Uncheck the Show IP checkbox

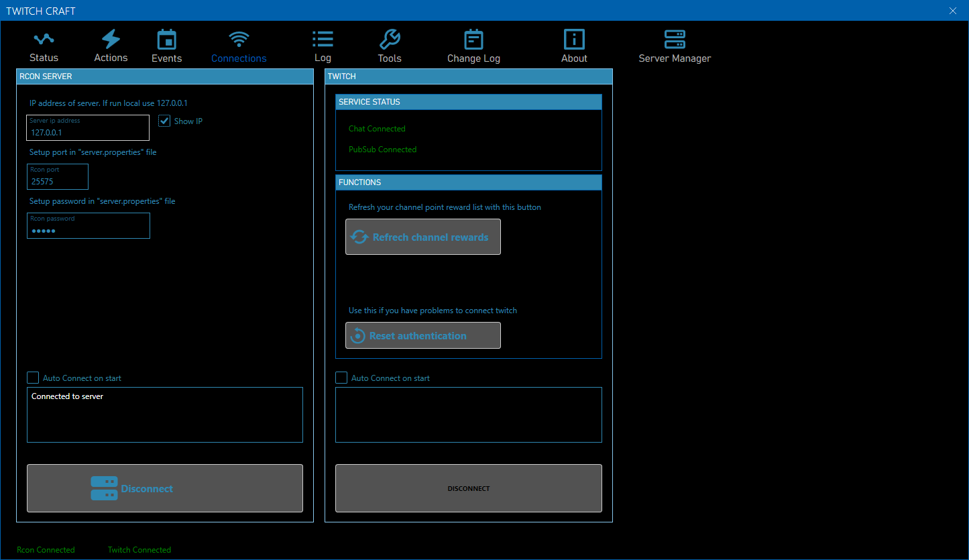pos(164,121)
